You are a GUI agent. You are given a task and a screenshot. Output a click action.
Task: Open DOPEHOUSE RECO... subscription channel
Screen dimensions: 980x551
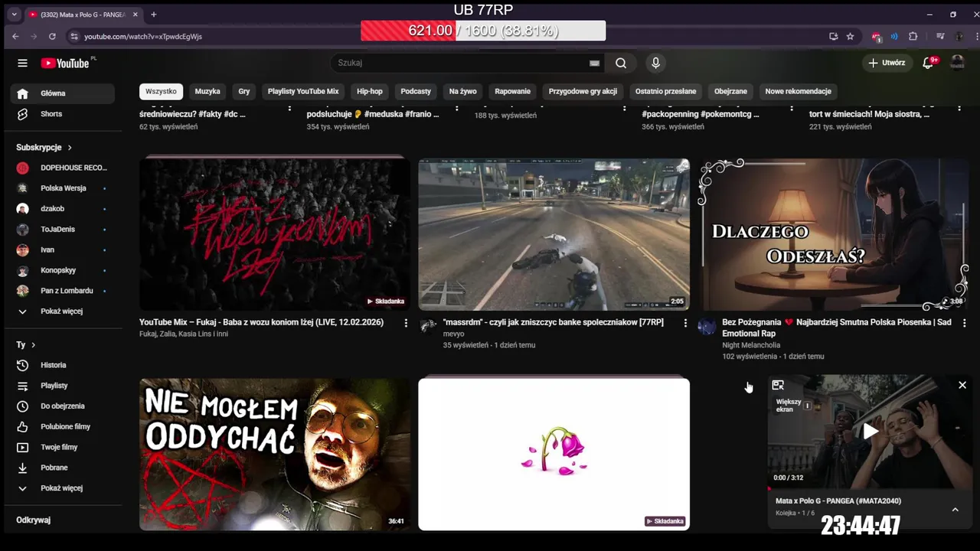click(63, 168)
